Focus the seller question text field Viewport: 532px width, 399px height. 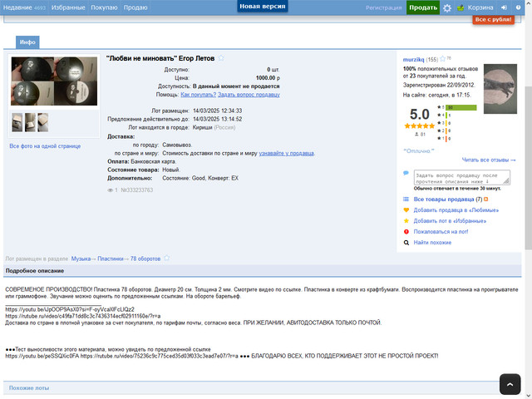[462, 177]
